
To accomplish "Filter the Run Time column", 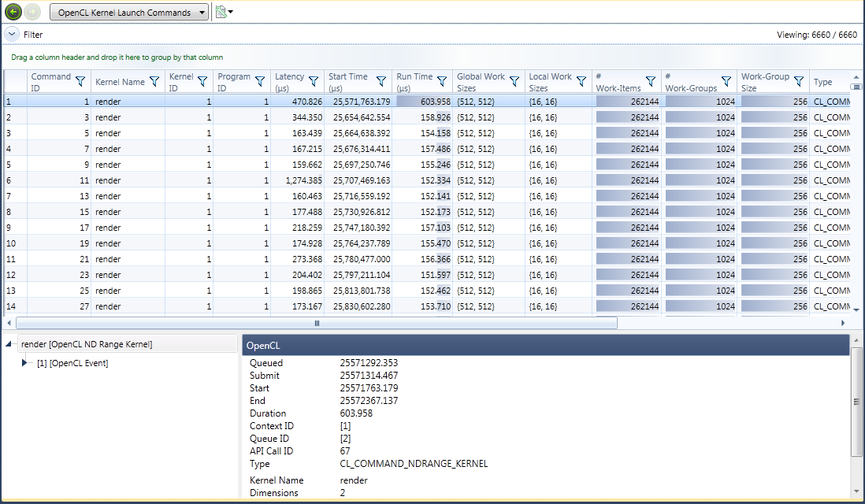I will tap(443, 81).
